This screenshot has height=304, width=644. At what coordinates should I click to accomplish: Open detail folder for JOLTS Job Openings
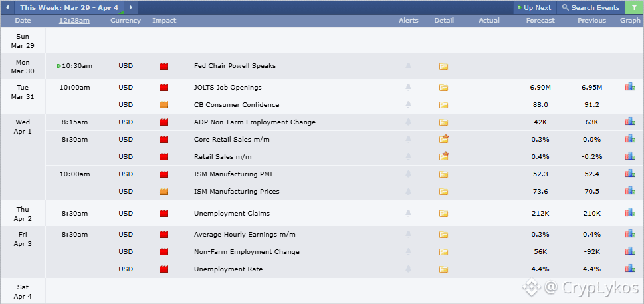tap(443, 88)
